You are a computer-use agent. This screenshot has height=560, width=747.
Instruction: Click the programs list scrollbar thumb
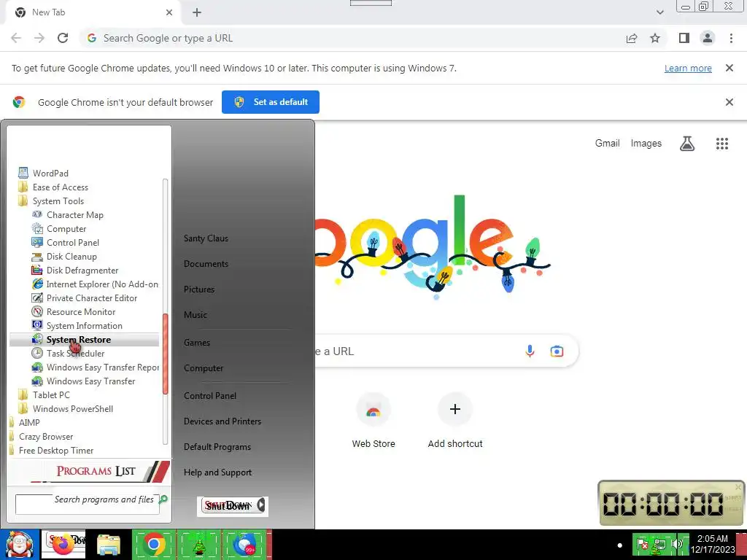tap(166, 354)
